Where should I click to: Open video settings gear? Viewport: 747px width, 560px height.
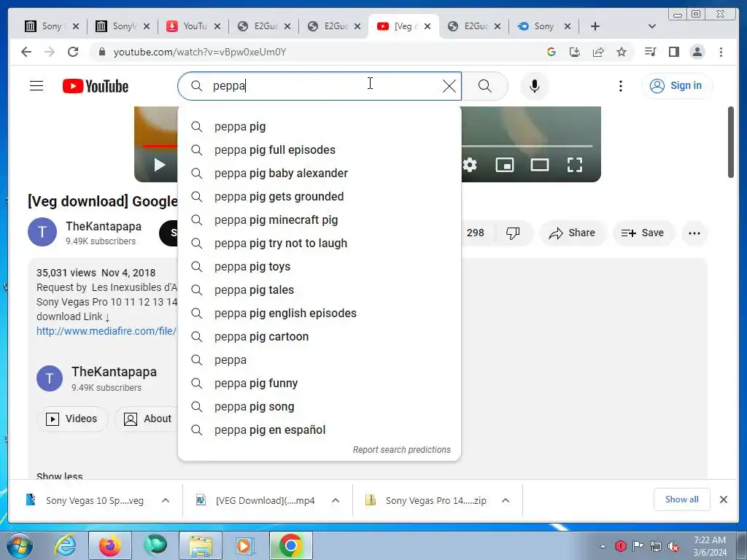pyautogui.click(x=469, y=165)
